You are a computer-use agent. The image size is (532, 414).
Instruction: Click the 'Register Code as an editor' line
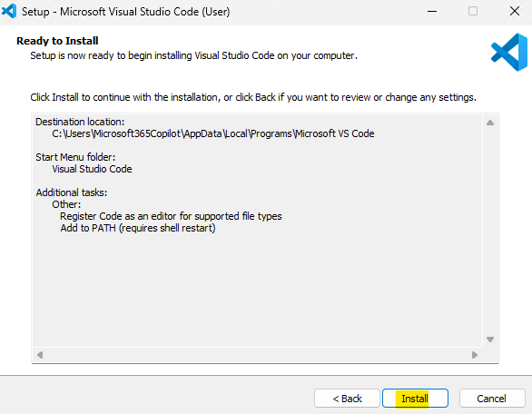coord(171,216)
